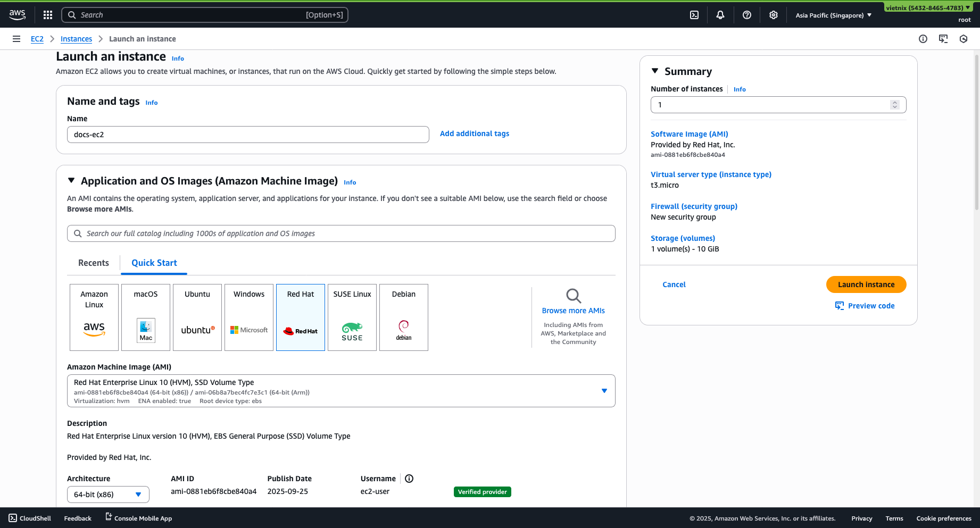
Task: Open the services grid menu
Action: click(48, 15)
